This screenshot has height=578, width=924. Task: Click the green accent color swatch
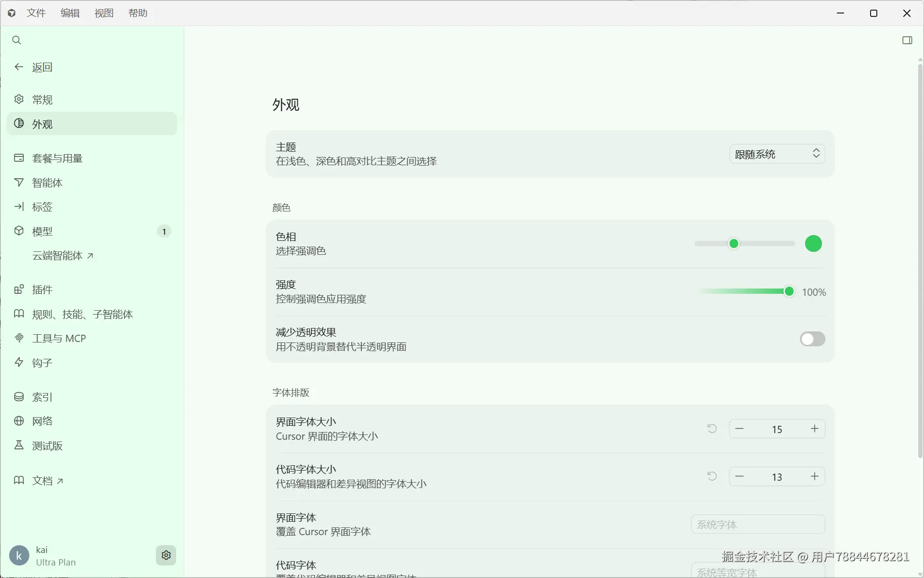point(813,244)
